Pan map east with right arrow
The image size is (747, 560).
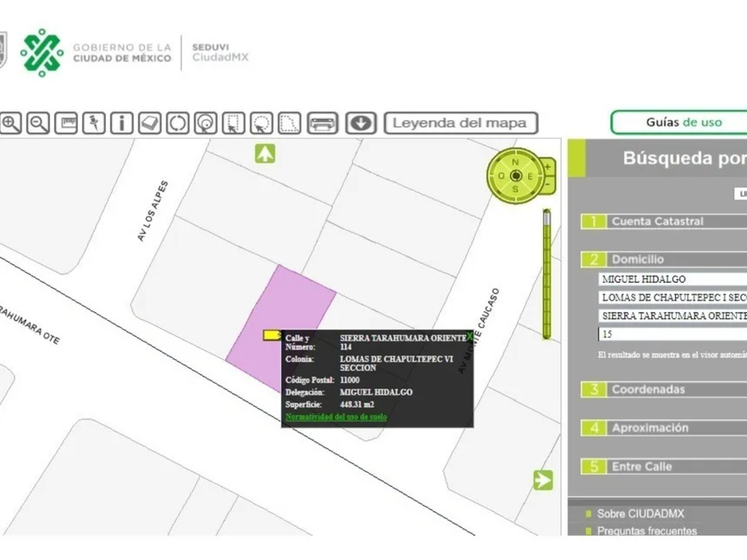[x=542, y=480]
